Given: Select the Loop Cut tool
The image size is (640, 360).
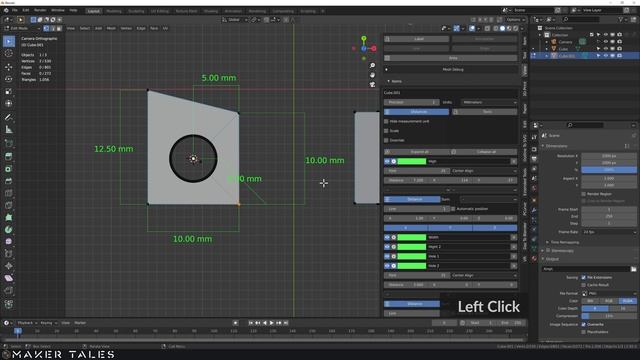Looking at the screenshot, I should coord(9,193).
